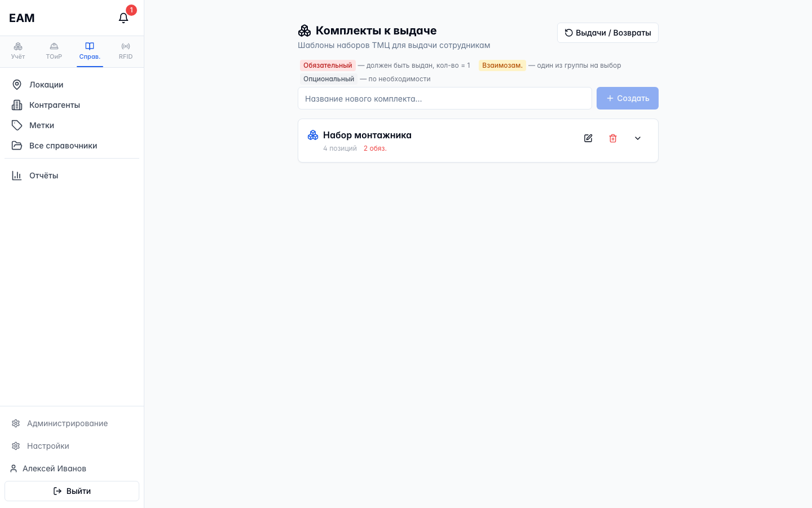The width and height of the screenshot is (812, 508).
Task: Go to Метки section
Action: (72, 125)
